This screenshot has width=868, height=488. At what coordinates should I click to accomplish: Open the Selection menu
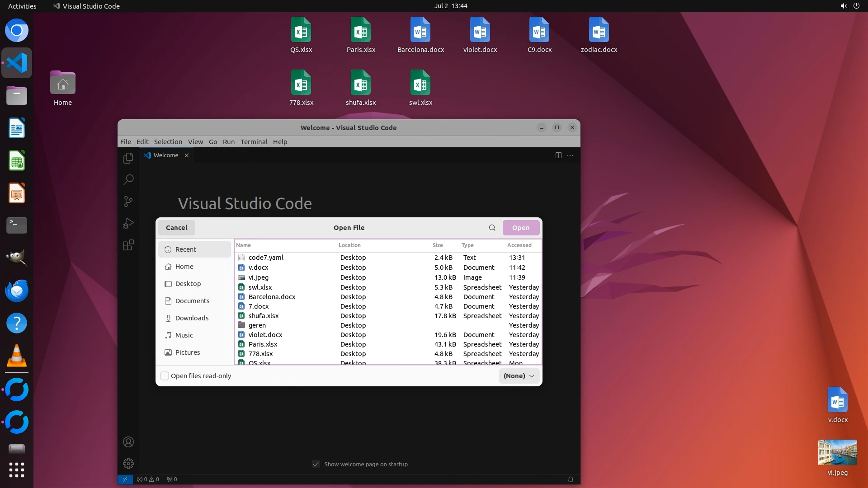pyautogui.click(x=168, y=142)
